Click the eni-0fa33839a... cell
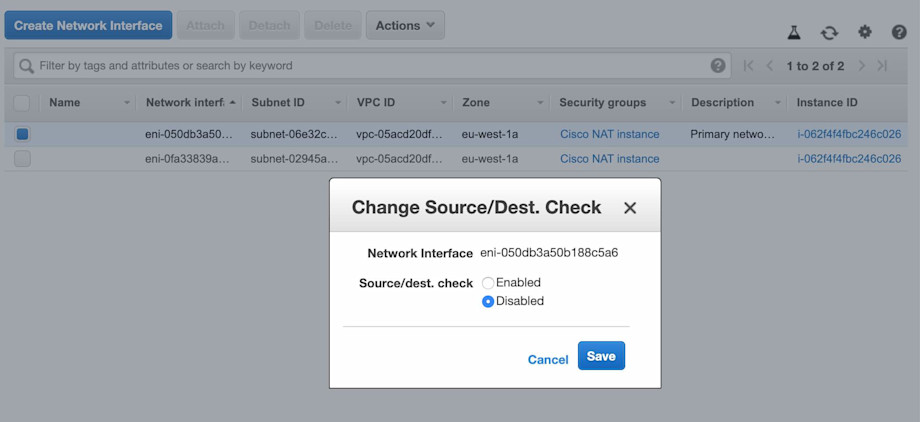 tap(188, 159)
